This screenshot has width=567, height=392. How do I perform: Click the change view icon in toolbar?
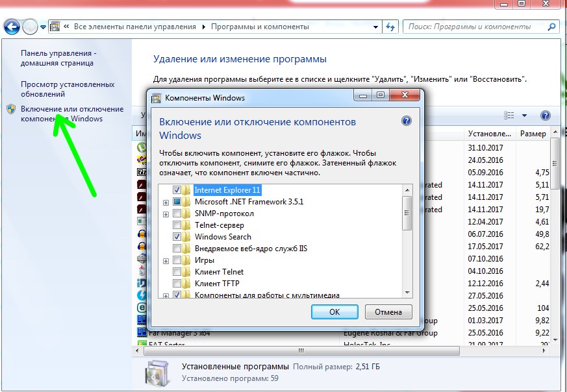[509, 116]
